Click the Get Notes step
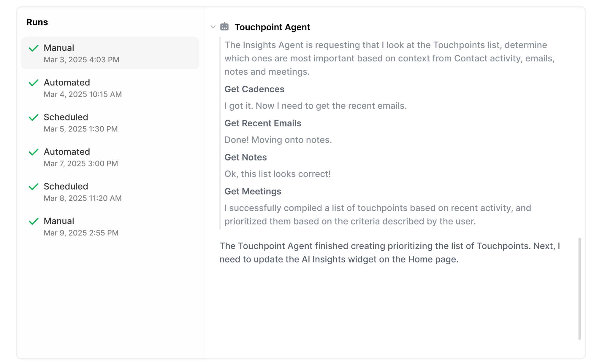The image size is (602, 364). coord(245,158)
